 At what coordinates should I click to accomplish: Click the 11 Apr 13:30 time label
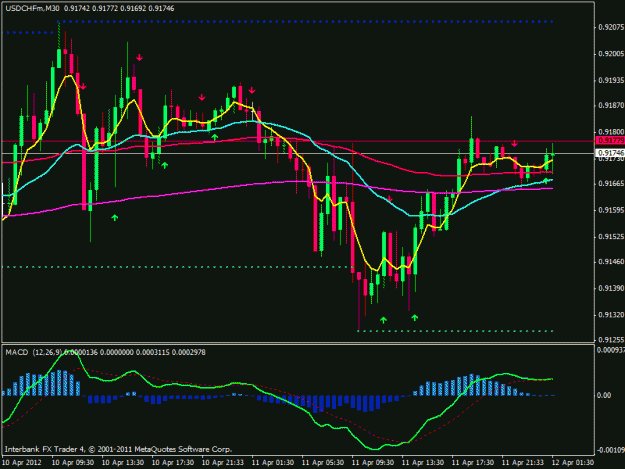point(423,463)
